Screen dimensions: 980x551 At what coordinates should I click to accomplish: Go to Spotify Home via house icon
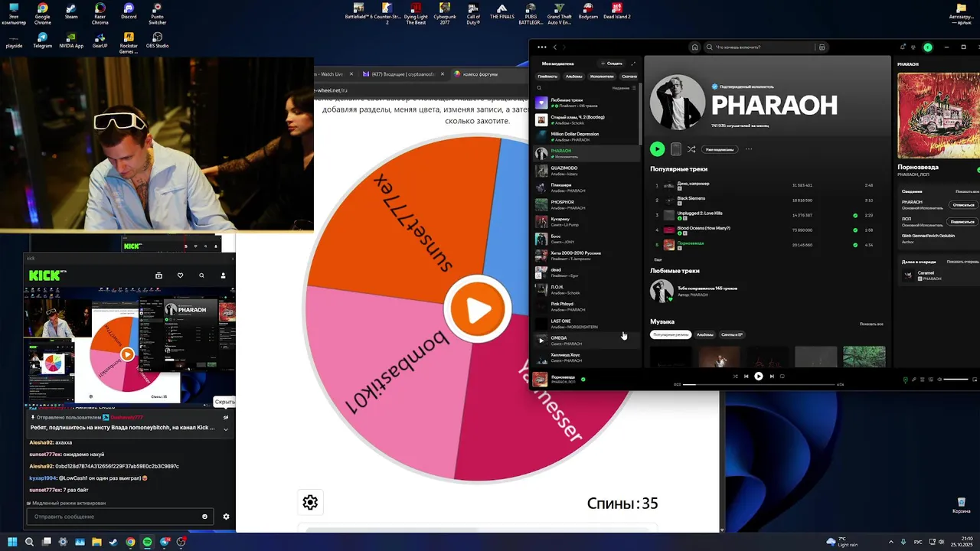(694, 47)
